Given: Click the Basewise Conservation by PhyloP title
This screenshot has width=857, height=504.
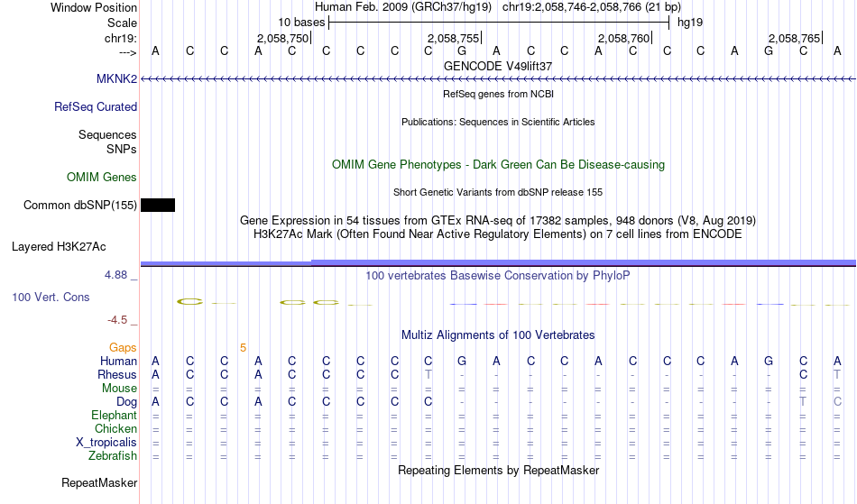Looking at the screenshot, I should point(498,276).
